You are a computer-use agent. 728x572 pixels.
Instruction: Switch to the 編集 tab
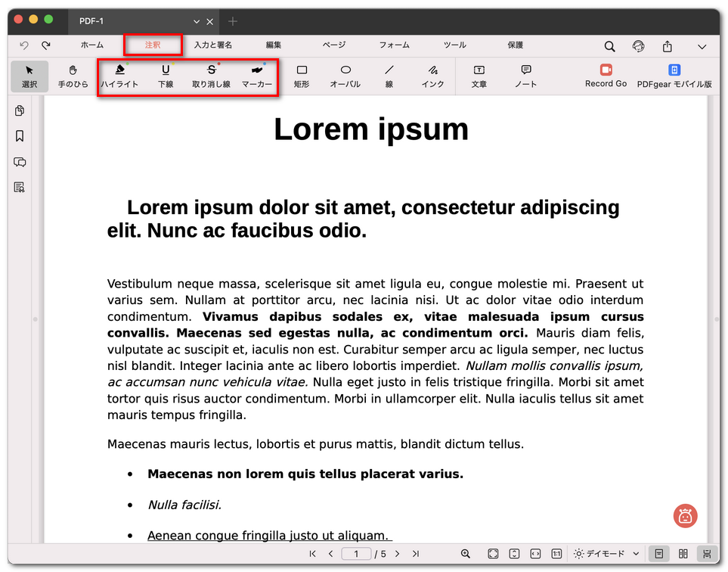pos(274,45)
